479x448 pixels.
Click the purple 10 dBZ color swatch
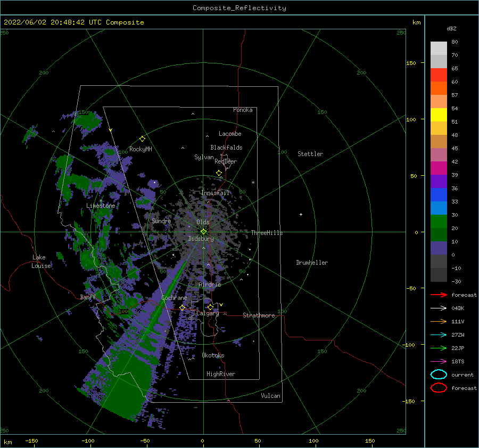(x=439, y=248)
